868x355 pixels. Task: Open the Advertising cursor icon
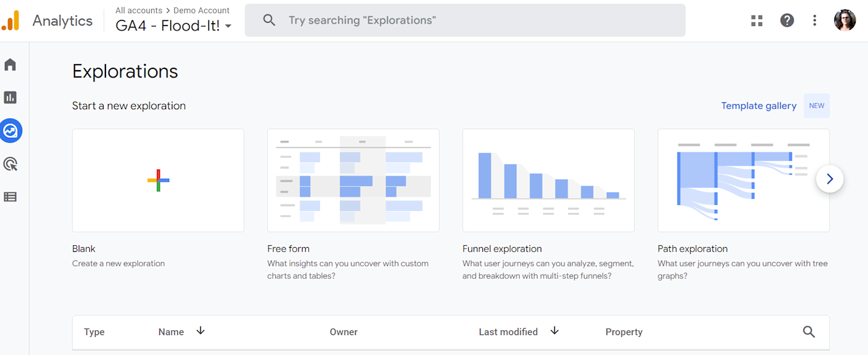pyautogui.click(x=10, y=164)
